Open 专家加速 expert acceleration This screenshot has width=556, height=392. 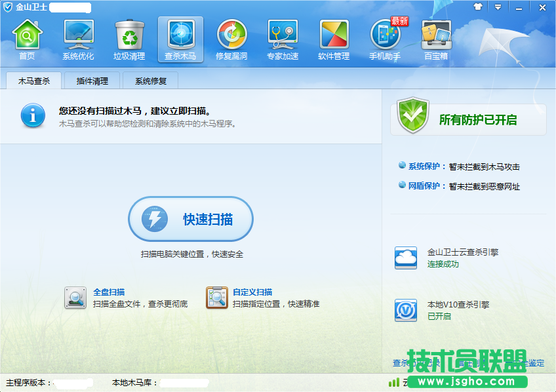click(283, 39)
